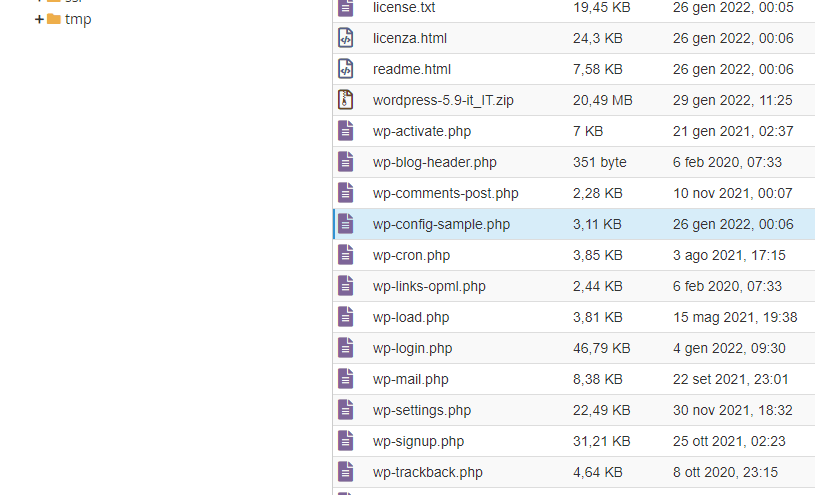The image size is (815, 495).
Task: Click the wp-config-sample.php file icon
Action: [x=346, y=224]
